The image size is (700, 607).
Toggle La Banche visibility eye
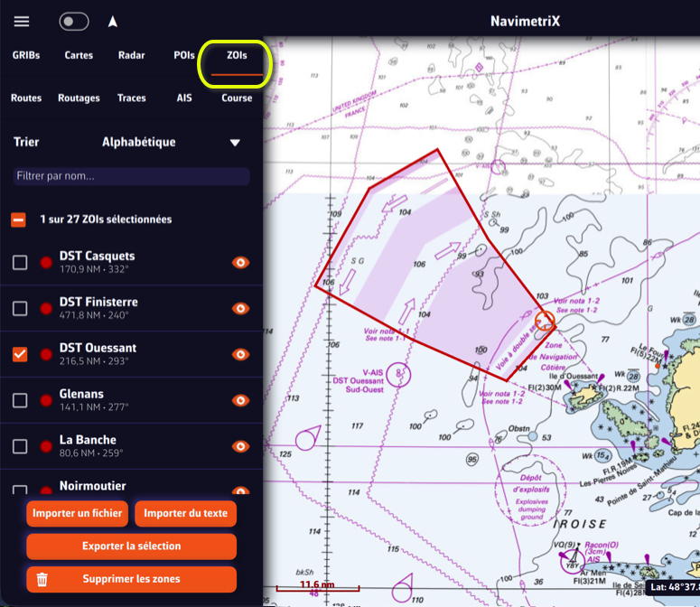pos(240,446)
